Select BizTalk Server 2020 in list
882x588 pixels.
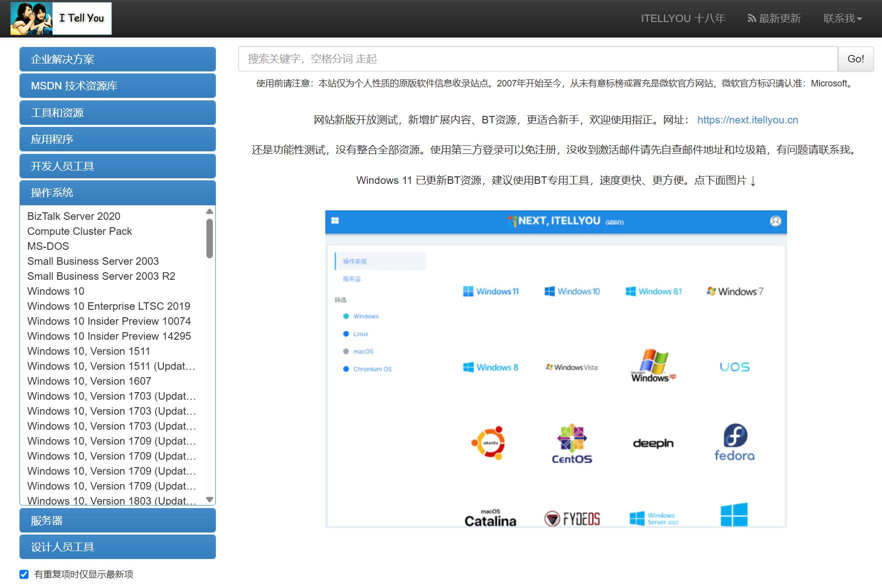[x=73, y=216]
